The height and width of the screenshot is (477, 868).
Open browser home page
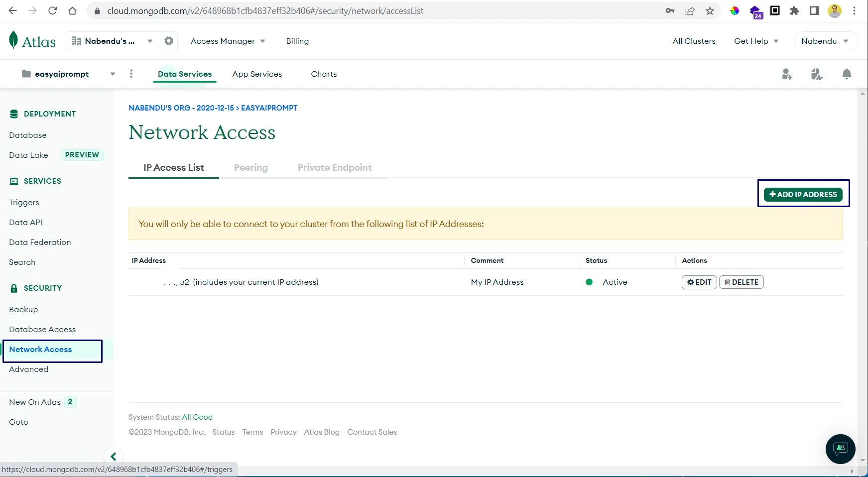pyautogui.click(x=73, y=10)
